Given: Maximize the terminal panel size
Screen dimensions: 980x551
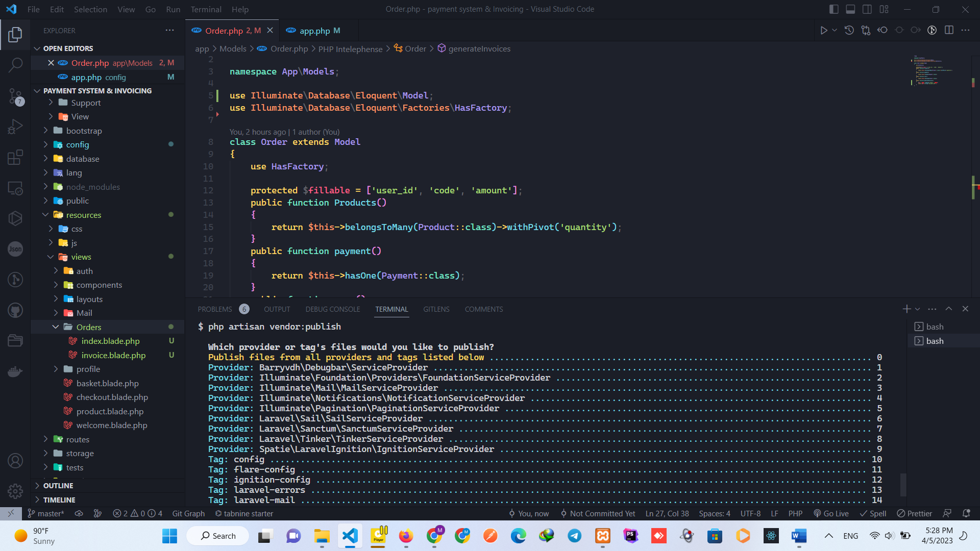Looking at the screenshot, I should point(948,309).
